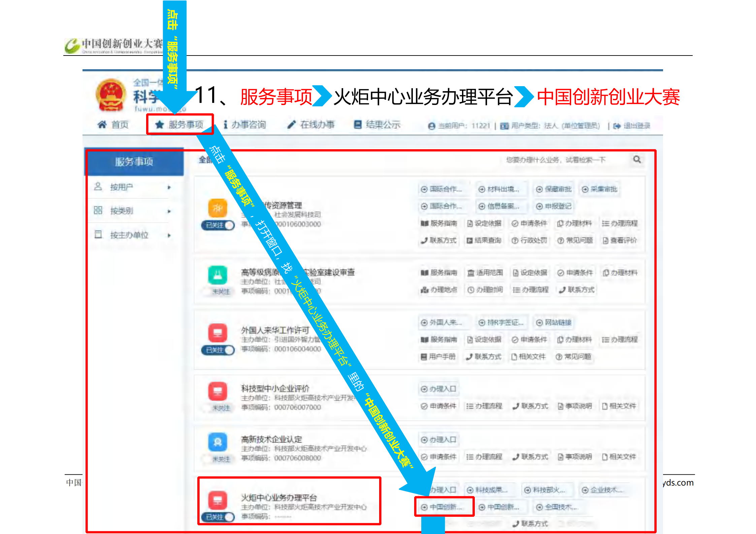Toggle 已关注 switch for 外国人来华工作许可

click(x=218, y=350)
